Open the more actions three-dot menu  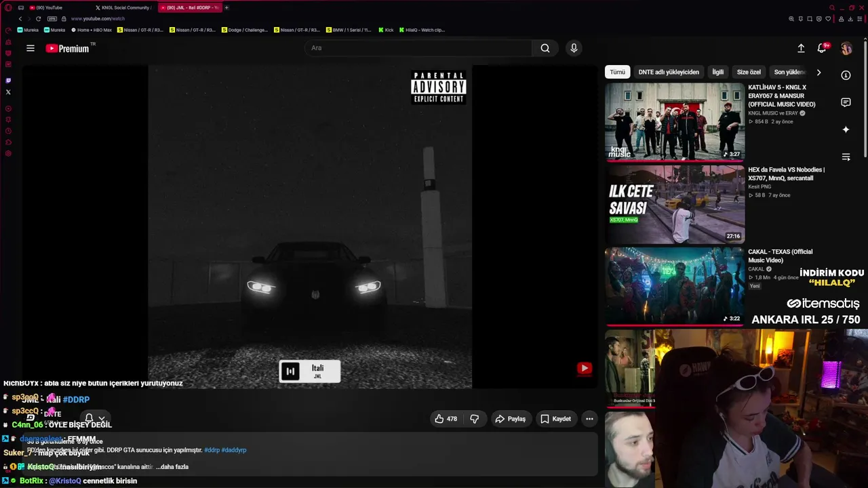tap(589, 419)
